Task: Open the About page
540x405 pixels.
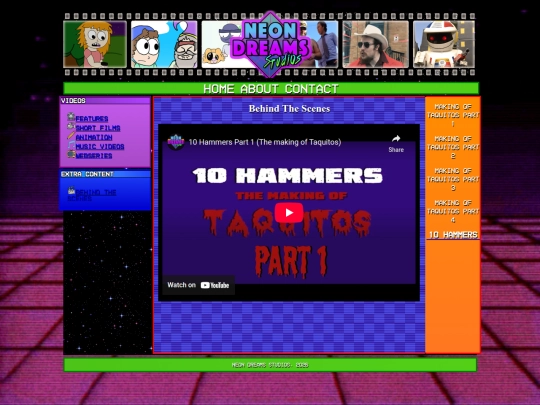Action: (x=259, y=89)
